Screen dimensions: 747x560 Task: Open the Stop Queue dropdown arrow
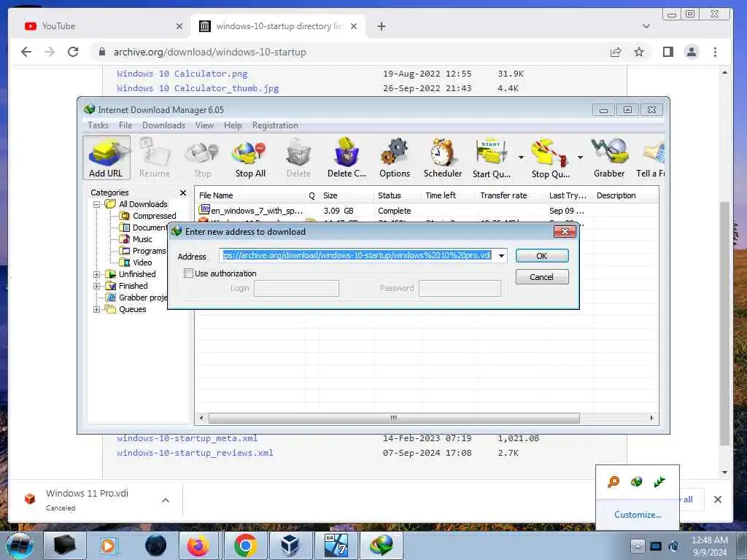(580, 157)
